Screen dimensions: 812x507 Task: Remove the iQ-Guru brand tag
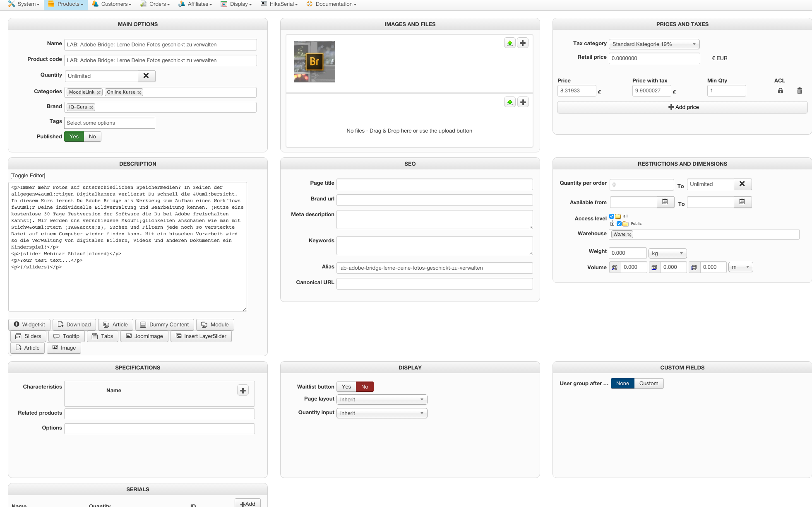coord(91,107)
